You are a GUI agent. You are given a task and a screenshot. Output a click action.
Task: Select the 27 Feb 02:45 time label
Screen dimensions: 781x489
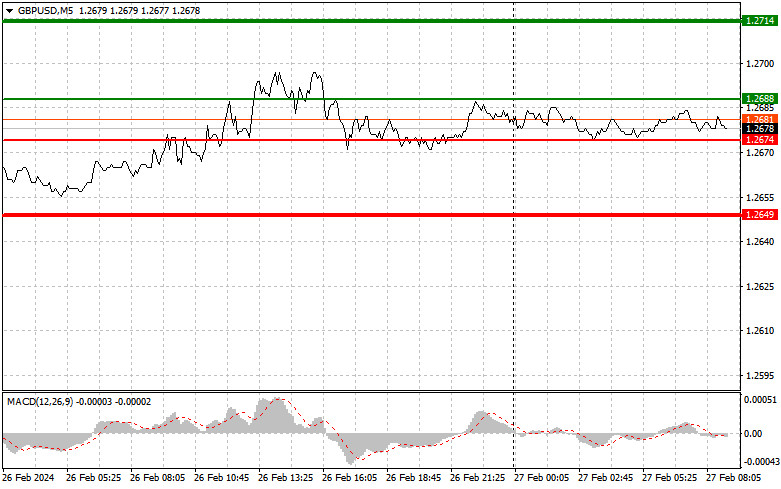(x=605, y=478)
